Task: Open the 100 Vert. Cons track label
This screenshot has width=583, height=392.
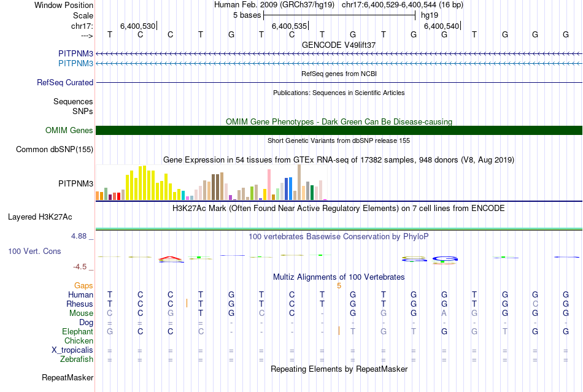Action: [x=34, y=251]
